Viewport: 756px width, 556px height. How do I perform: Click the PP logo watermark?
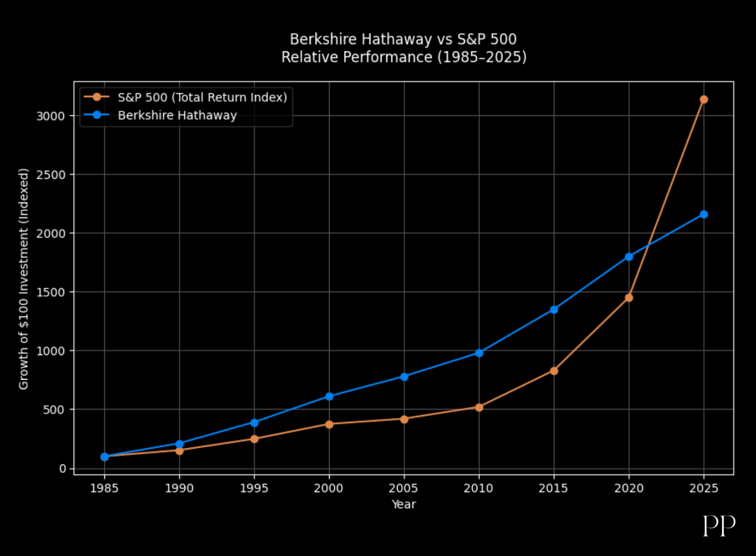[x=719, y=526]
